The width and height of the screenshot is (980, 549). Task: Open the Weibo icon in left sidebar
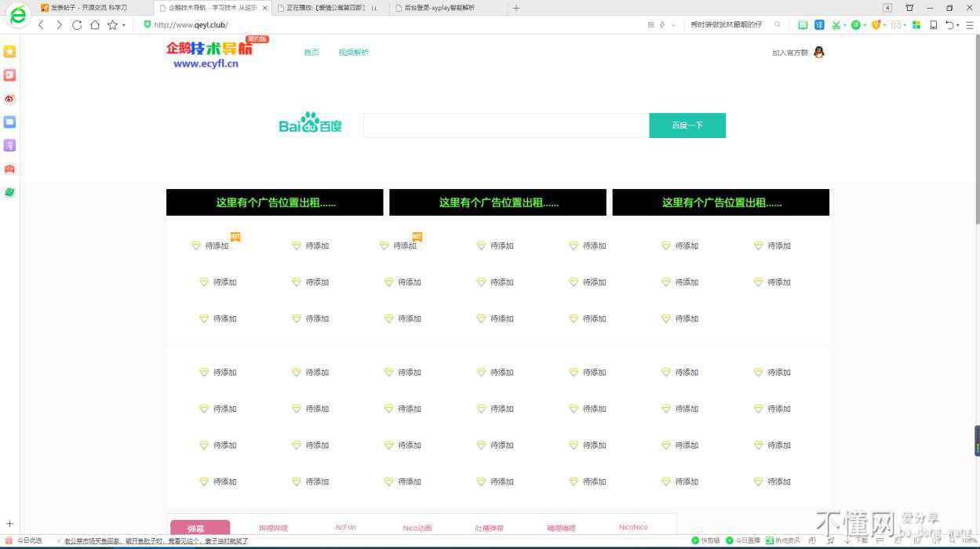point(9,99)
